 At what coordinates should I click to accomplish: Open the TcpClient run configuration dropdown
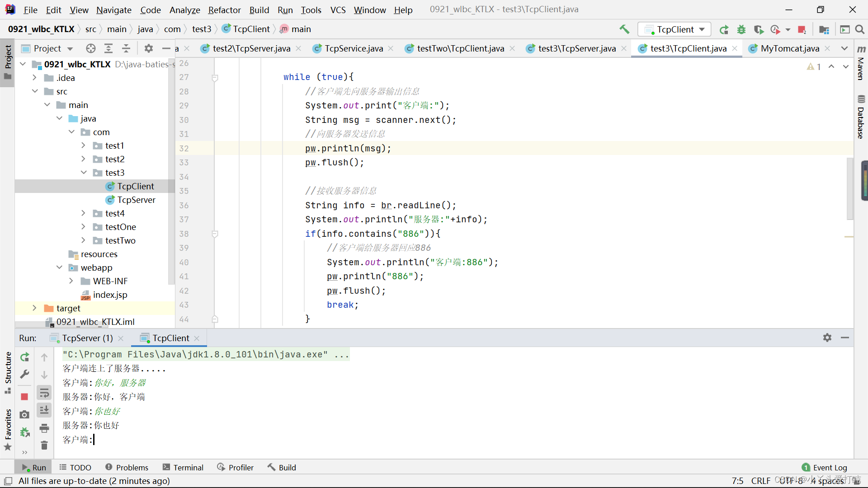[x=675, y=29]
